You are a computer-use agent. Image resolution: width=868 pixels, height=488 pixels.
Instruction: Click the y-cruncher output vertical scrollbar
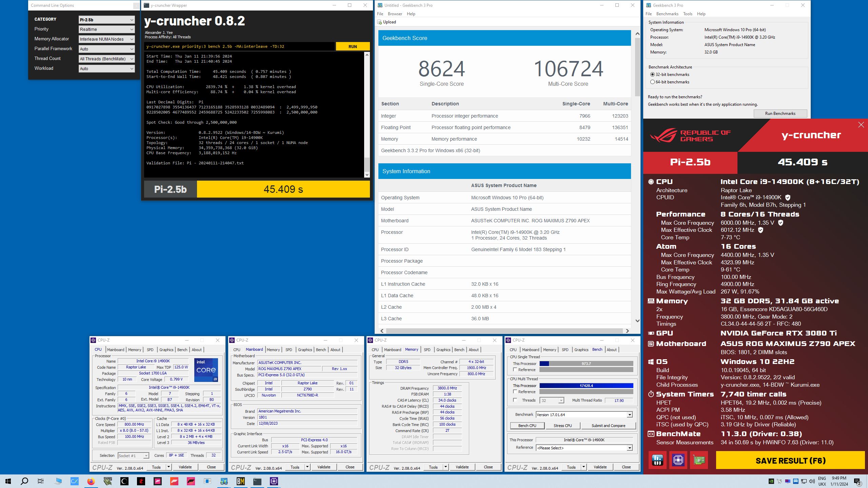click(x=367, y=115)
